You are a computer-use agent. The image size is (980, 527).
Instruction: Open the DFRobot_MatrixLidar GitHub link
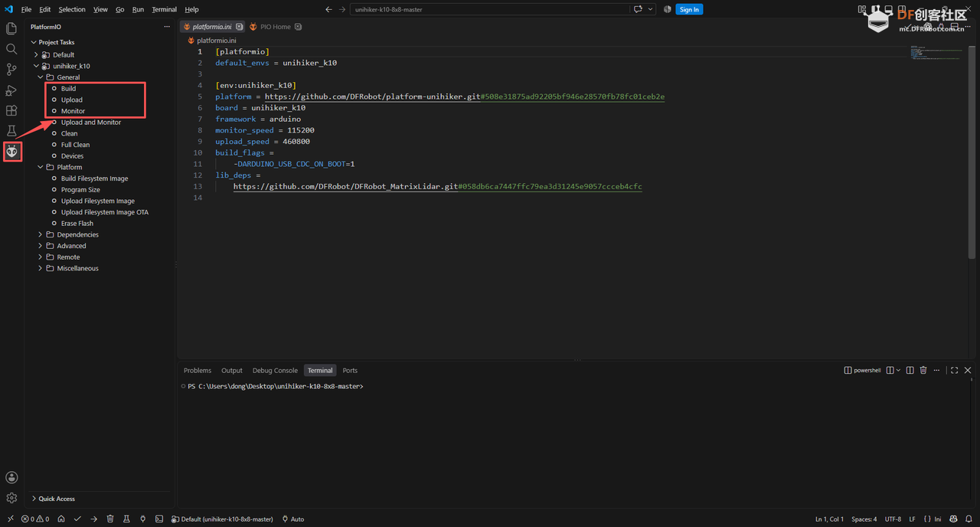tap(438, 186)
